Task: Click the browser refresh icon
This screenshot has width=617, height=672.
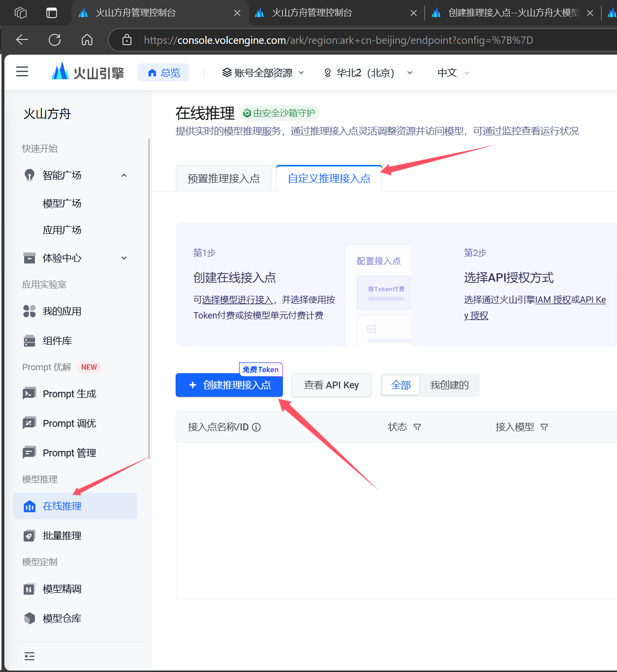Action: click(55, 40)
